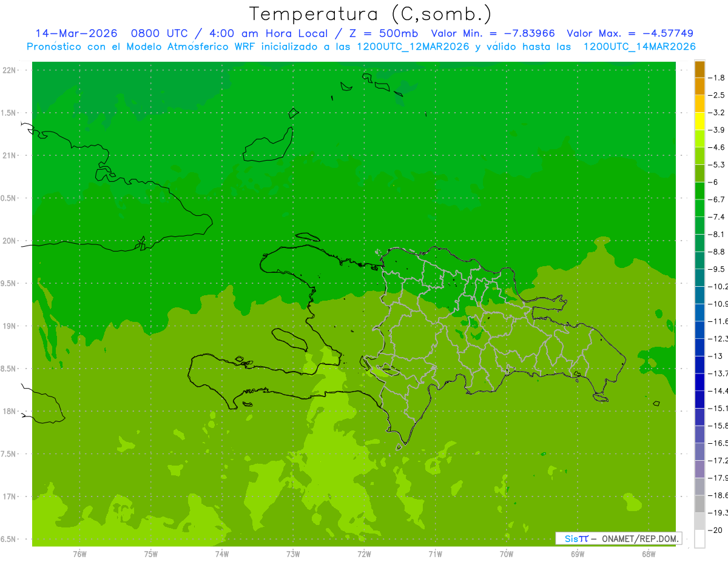Click the "-7.4" colorbar label
This screenshot has width=728, height=562.
pyautogui.click(x=717, y=217)
